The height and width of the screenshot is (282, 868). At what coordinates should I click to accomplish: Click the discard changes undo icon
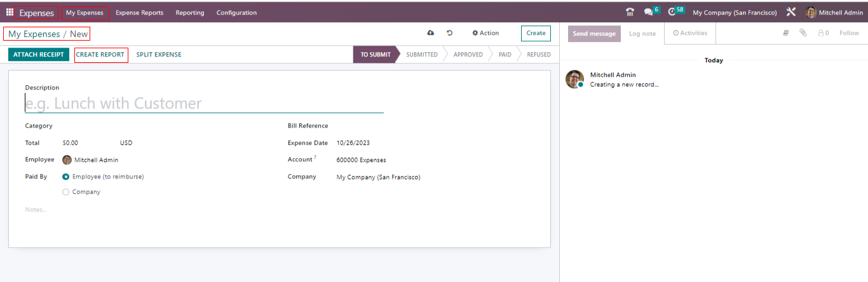[x=450, y=33]
